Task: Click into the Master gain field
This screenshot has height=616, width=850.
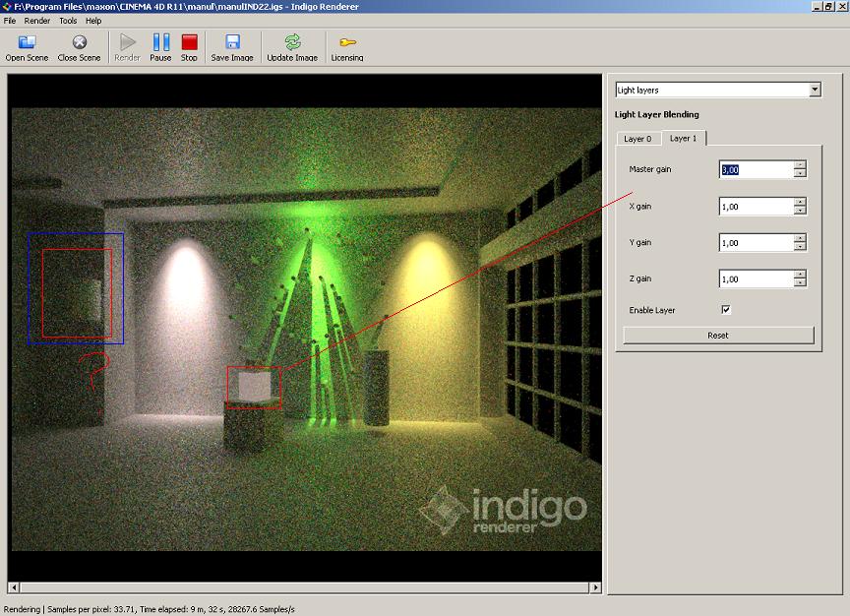Action: point(757,169)
